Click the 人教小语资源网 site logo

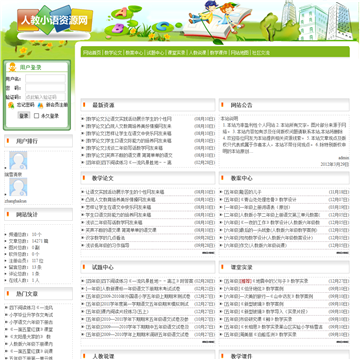click(x=55, y=20)
